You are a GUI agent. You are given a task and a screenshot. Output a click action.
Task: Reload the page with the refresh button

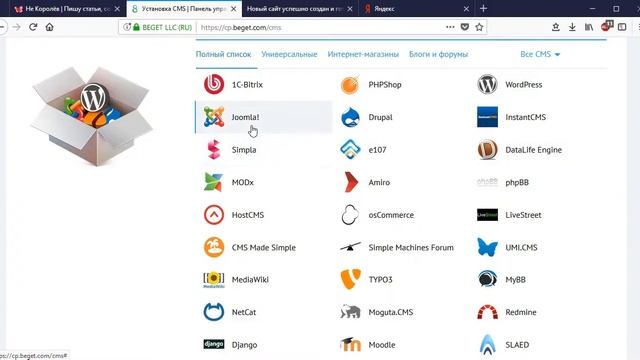(x=33, y=27)
